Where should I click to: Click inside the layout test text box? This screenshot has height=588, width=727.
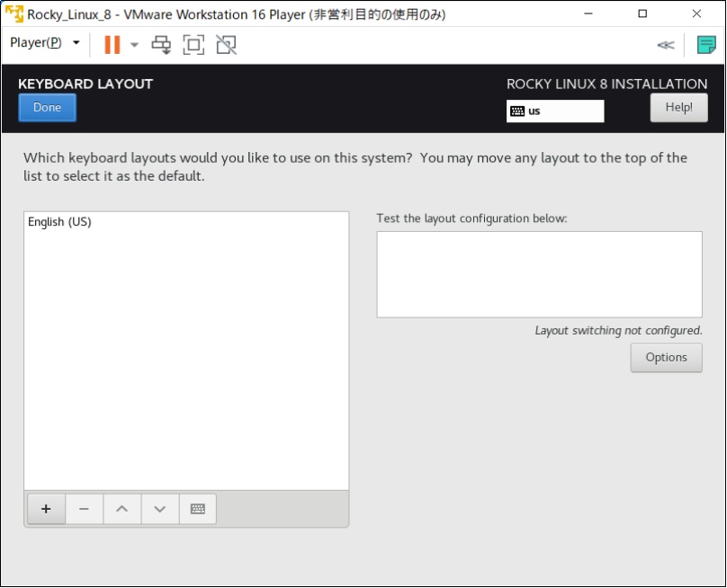pyautogui.click(x=539, y=273)
